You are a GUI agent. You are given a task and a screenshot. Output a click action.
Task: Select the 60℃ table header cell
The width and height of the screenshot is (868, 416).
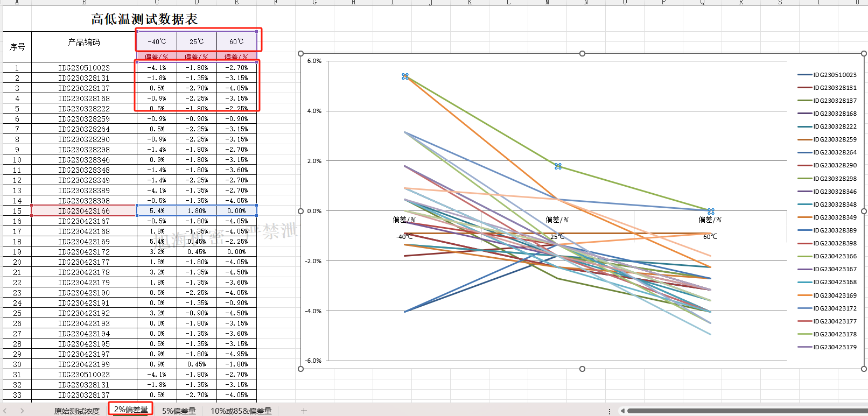(236, 41)
